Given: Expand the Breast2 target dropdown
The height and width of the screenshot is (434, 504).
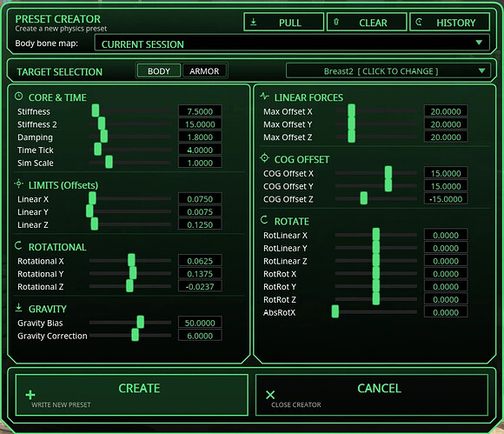Looking at the screenshot, I should point(388,71).
